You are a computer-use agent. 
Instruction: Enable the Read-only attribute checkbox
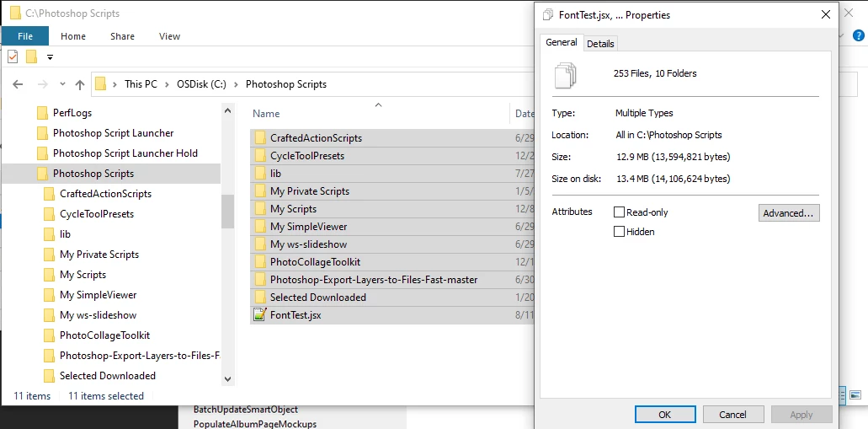(x=619, y=212)
